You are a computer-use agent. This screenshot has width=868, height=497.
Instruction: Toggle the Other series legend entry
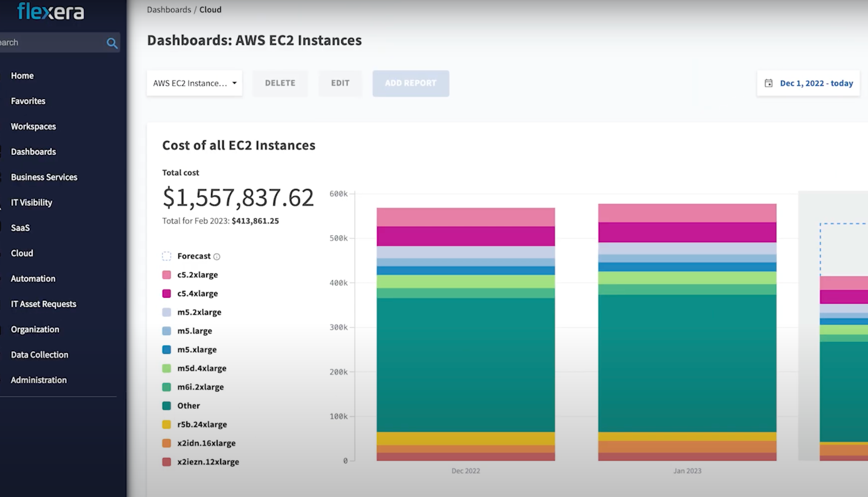click(x=188, y=406)
